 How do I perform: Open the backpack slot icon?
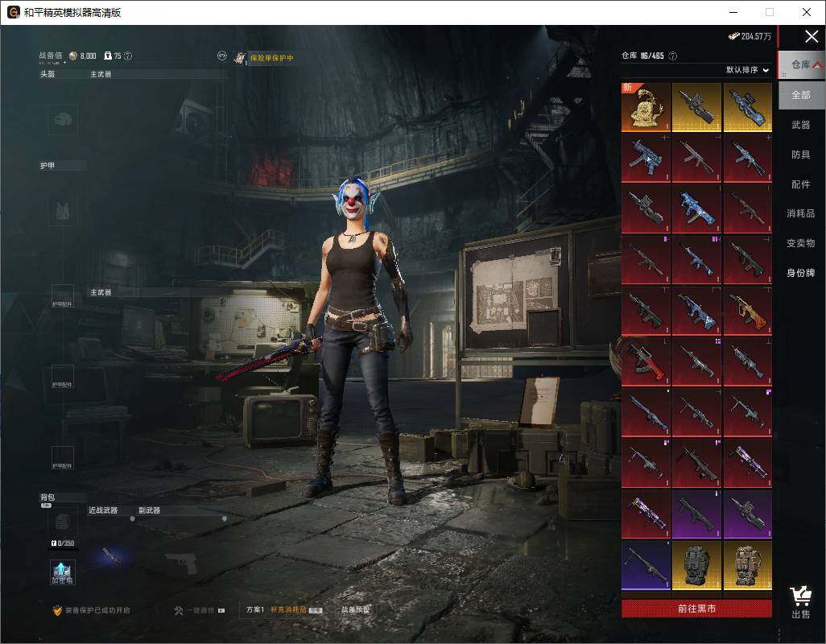coord(63,522)
